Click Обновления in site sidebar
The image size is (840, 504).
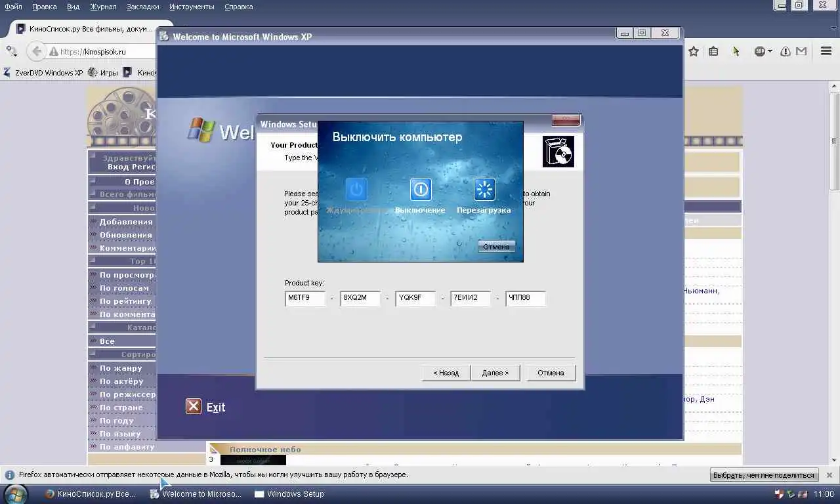tap(125, 235)
